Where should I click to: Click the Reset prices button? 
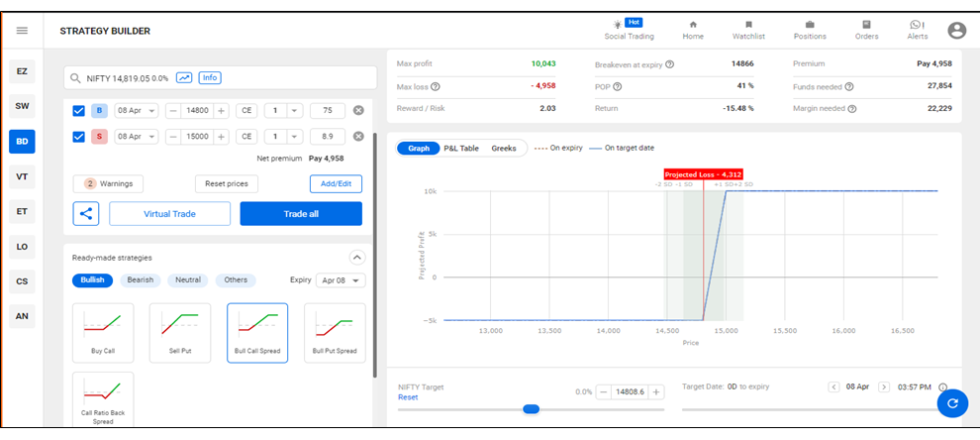coord(226,183)
